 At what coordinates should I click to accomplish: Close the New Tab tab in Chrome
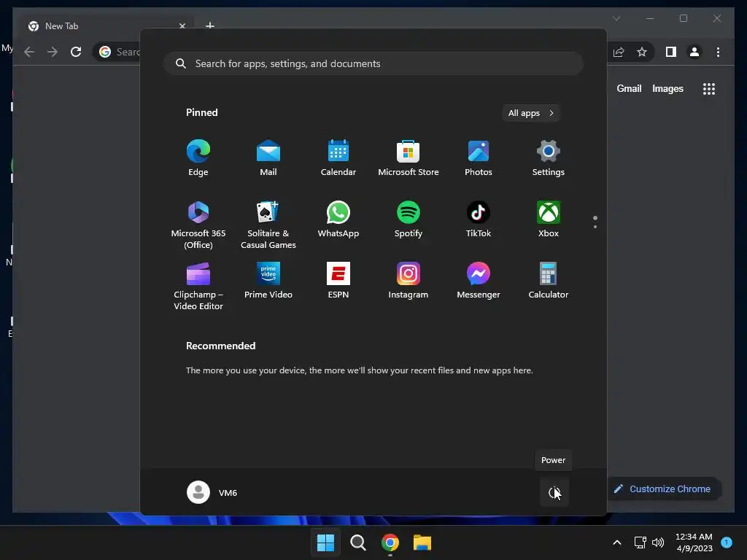[x=182, y=26]
